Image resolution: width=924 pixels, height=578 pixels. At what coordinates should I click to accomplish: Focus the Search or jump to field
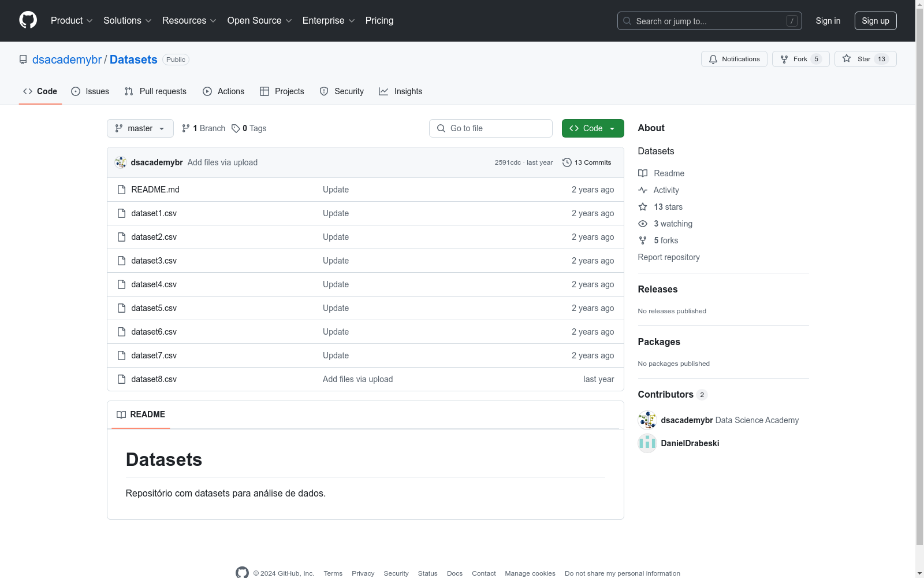click(x=710, y=21)
